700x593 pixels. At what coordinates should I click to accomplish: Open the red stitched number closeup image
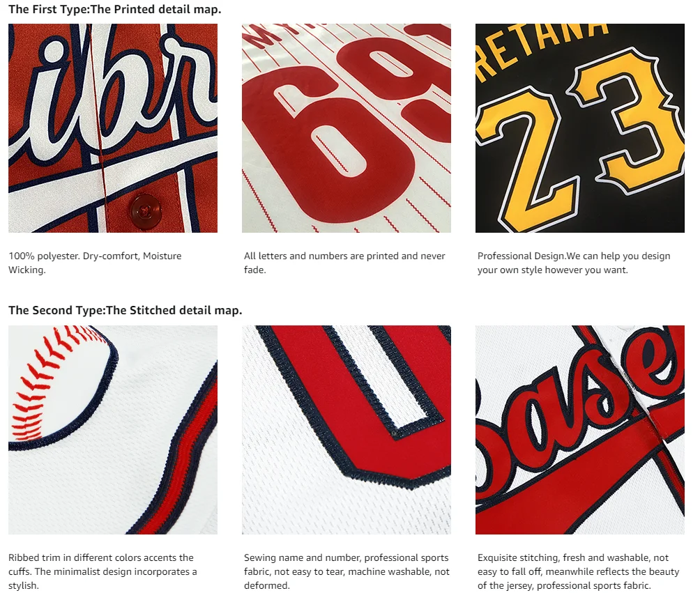(x=347, y=430)
